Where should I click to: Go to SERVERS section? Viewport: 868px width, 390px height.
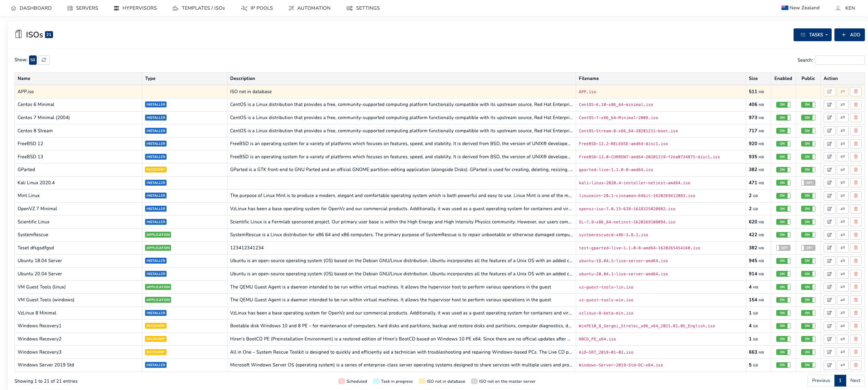click(83, 8)
